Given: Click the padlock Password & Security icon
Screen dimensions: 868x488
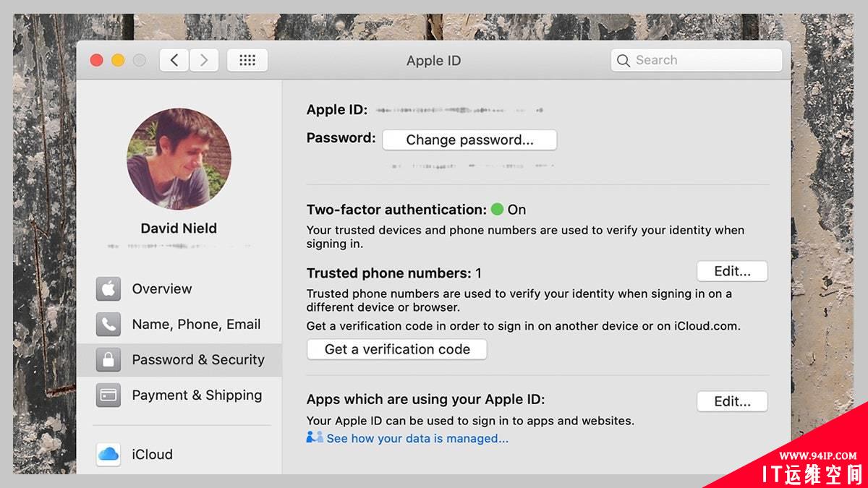Looking at the screenshot, I should (109, 359).
